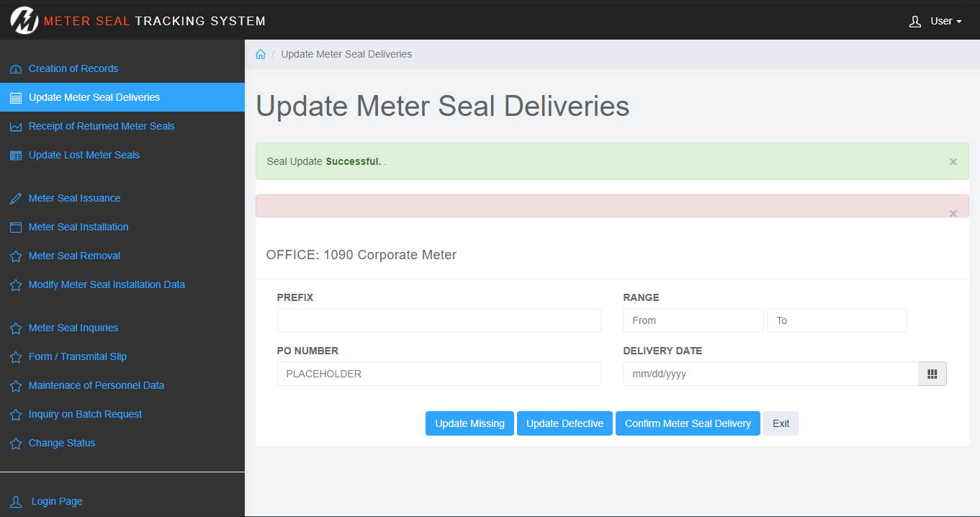This screenshot has height=517, width=980.
Task: Click the home icon in breadcrumb
Action: [x=261, y=54]
